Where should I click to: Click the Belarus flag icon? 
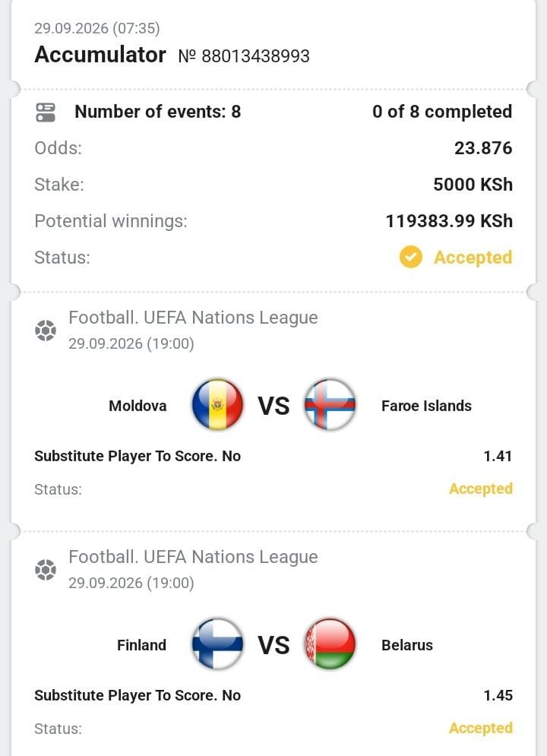coord(330,644)
